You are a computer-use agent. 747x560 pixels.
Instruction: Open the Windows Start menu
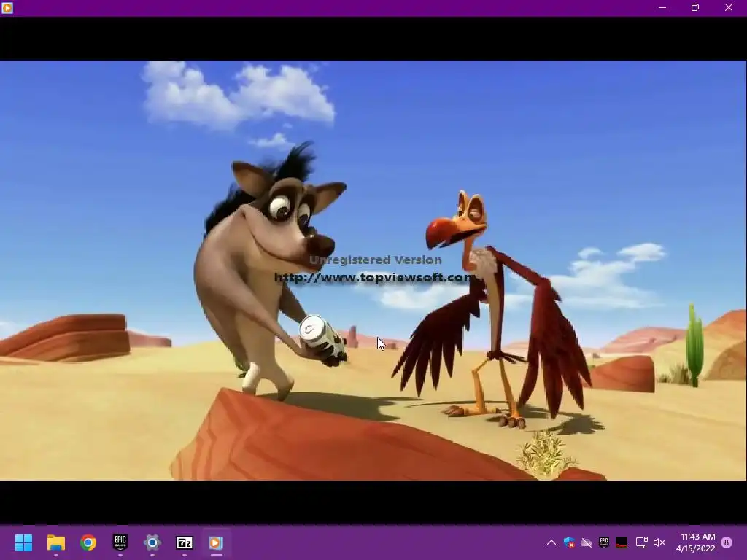point(23,542)
